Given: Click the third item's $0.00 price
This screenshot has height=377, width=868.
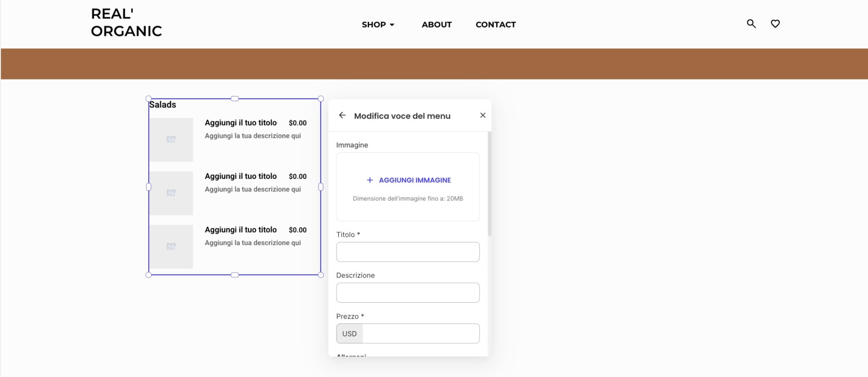Looking at the screenshot, I should (x=298, y=230).
